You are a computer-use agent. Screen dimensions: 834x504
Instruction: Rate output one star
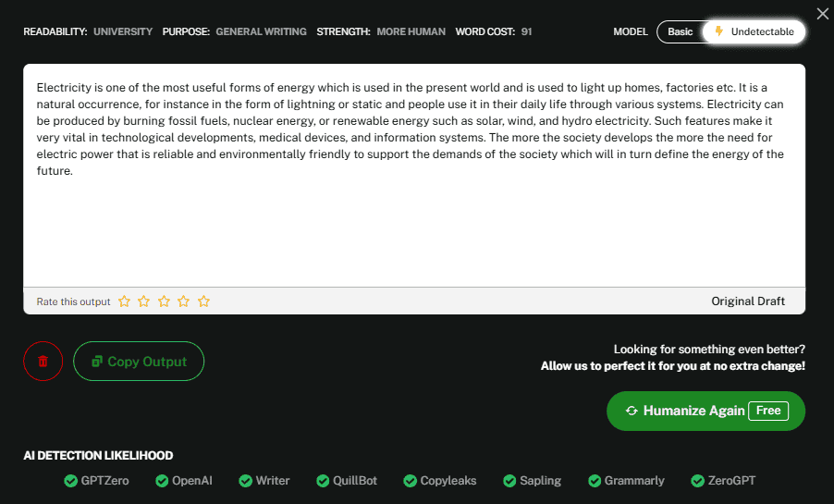pos(124,301)
